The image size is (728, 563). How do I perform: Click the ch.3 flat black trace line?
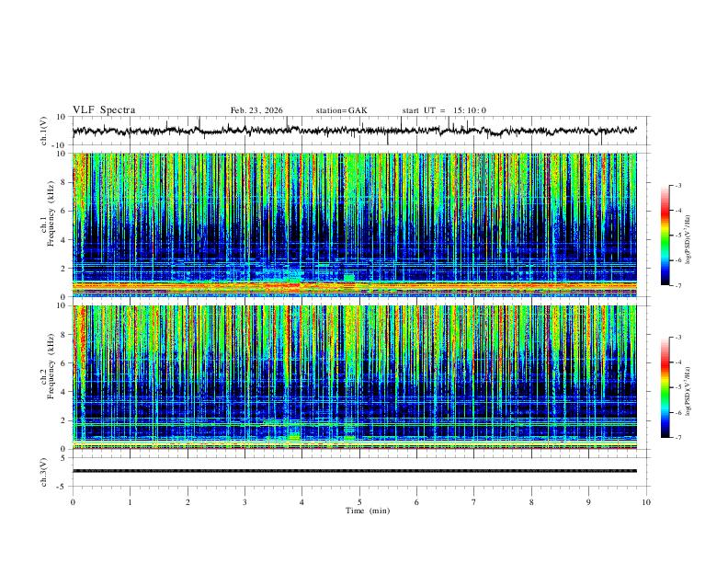[x=354, y=471]
